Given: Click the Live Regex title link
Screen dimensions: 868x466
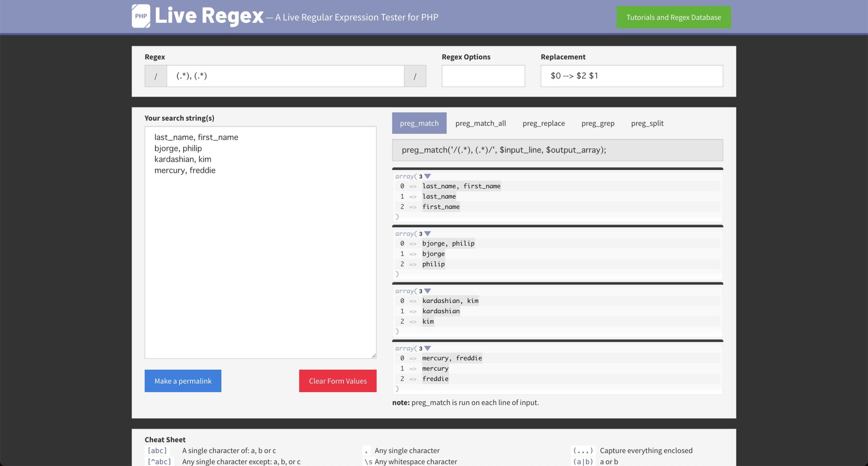Looking at the screenshot, I should pos(209,16).
